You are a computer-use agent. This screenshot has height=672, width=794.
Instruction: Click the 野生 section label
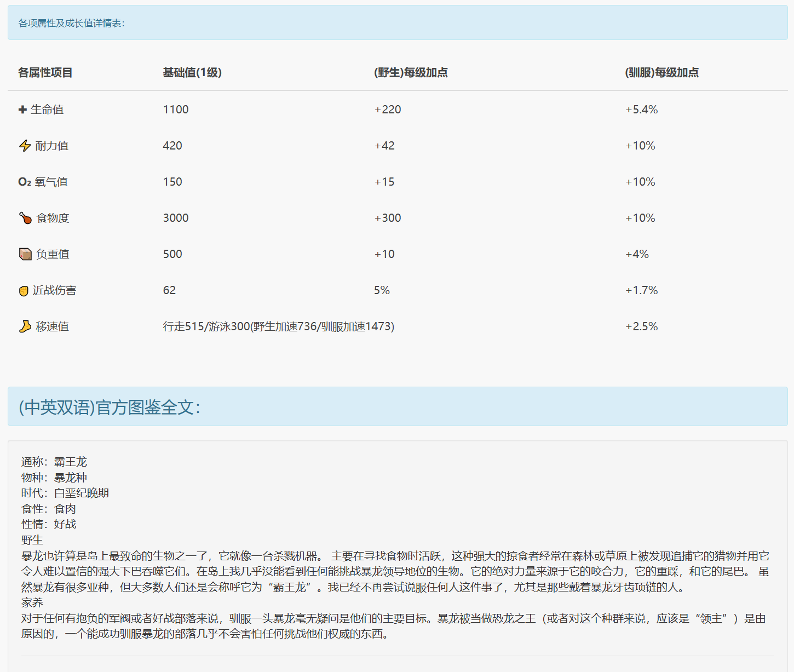pos(32,540)
